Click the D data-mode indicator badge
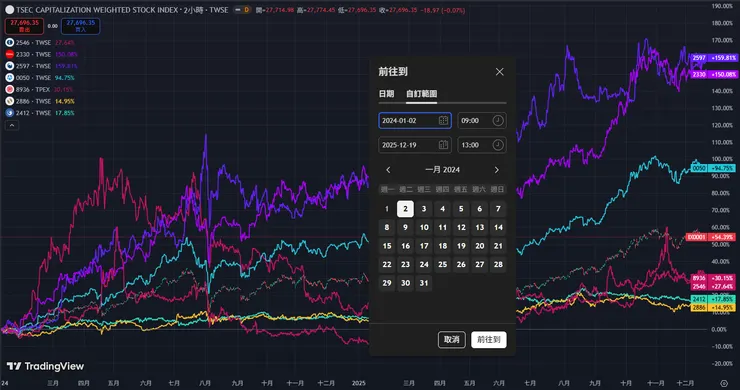Screen dimensions: 740x390 coord(246,10)
